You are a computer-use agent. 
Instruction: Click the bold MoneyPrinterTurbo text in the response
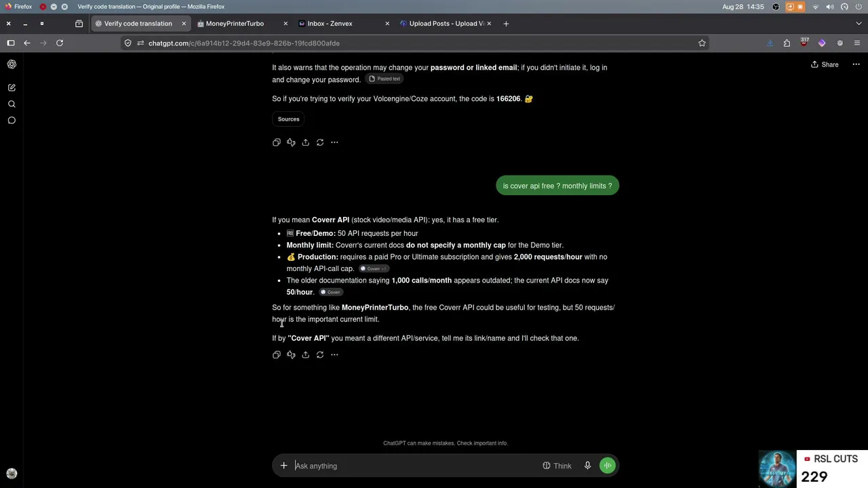click(x=375, y=308)
